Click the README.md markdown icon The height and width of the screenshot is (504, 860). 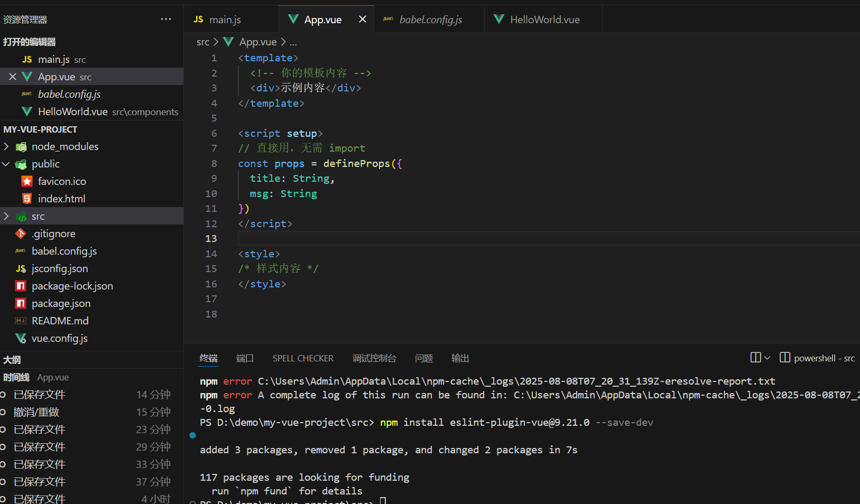(21, 321)
